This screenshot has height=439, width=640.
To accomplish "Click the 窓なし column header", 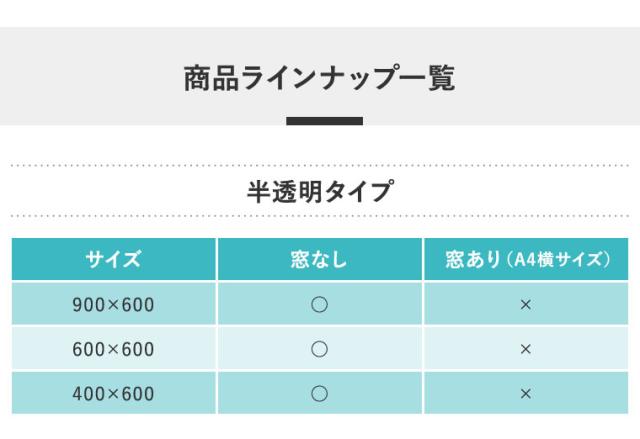I will coord(319,260).
